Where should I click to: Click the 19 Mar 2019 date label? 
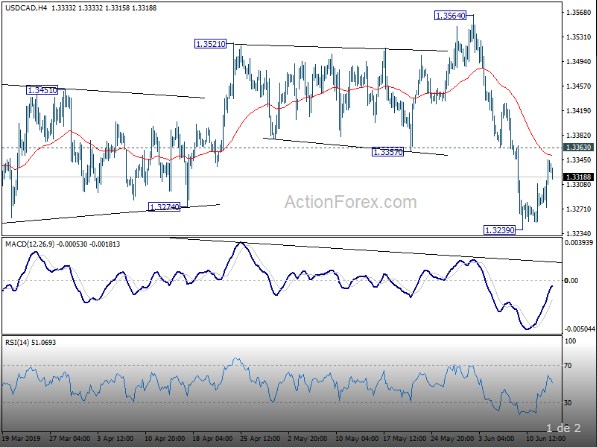click(x=21, y=438)
